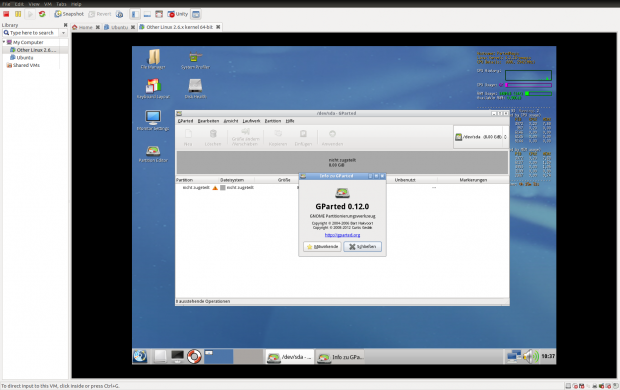Viewport: 620px width, 390px height.
Task: Open the Laufwerk menu
Action: click(x=251, y=121)
